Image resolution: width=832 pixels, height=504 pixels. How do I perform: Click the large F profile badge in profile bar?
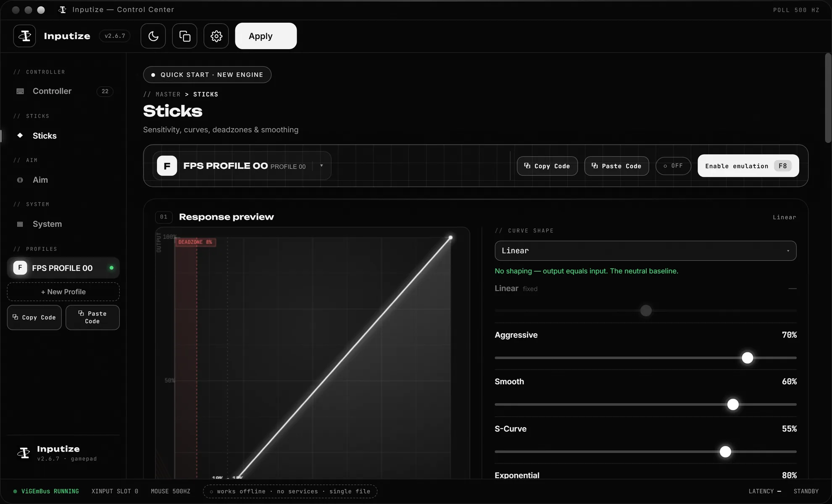click(167, 166)
